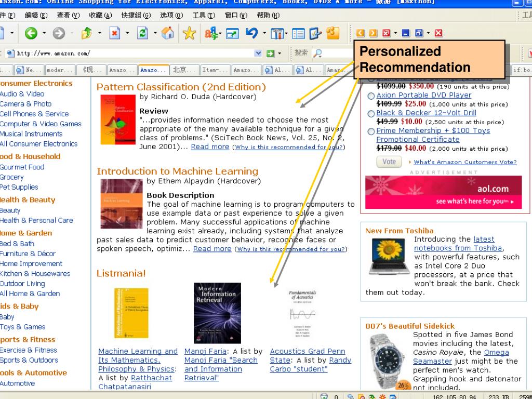
Task: Click the page icon in the address bar
Action: [x=10, y=53]
